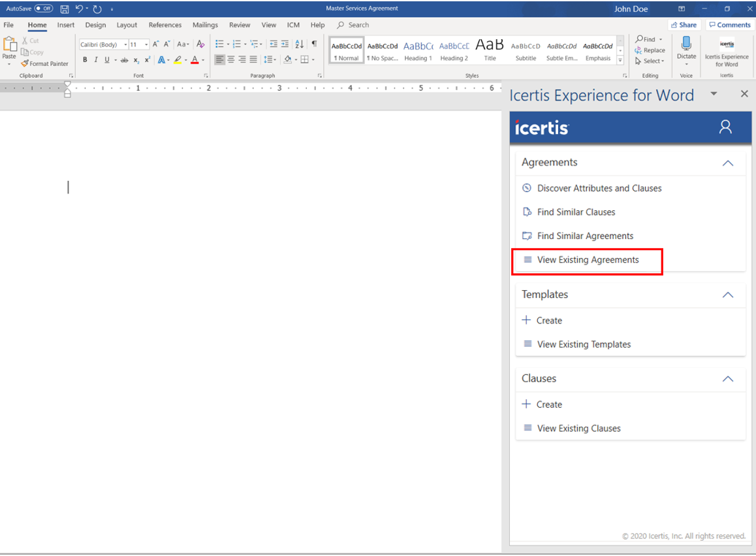The image size is (756, 556).
Task: Click the Save icon in the title bar
Action: point(65,9)
